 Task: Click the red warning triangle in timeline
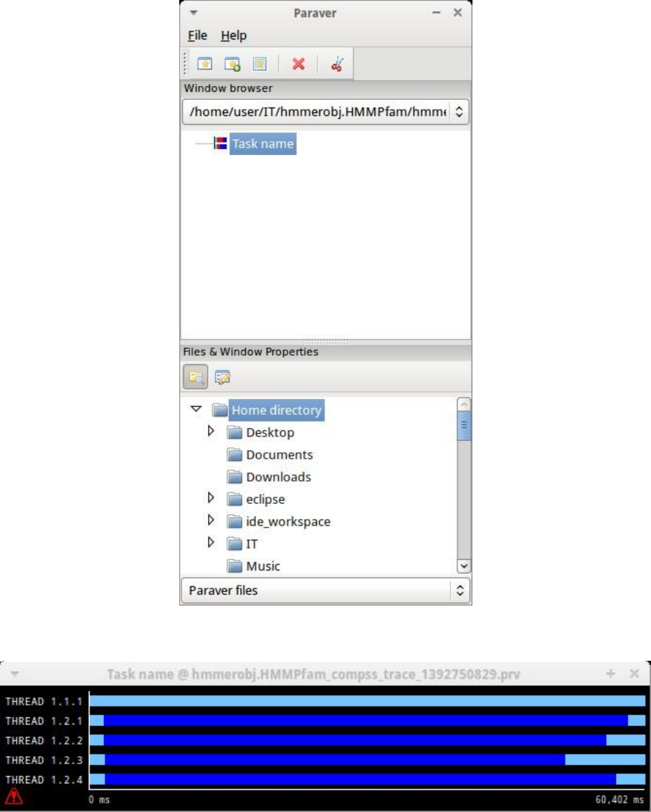coord(14,796)
